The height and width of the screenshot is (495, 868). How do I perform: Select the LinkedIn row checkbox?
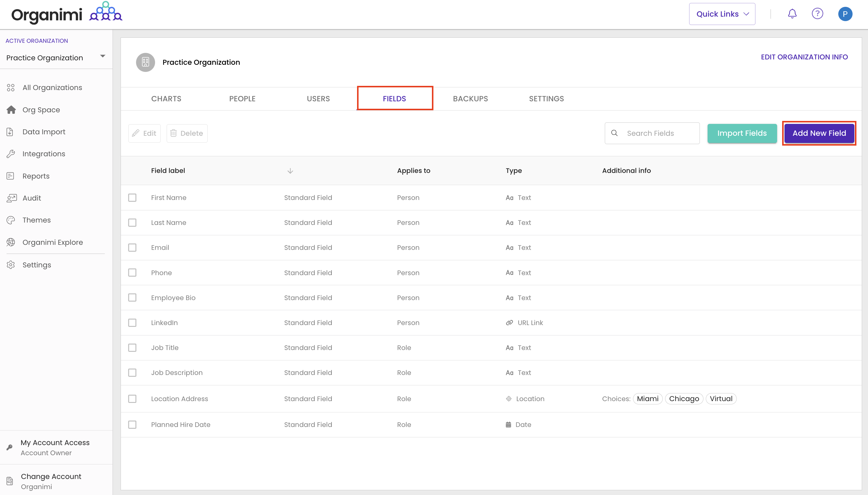(132, 323)
